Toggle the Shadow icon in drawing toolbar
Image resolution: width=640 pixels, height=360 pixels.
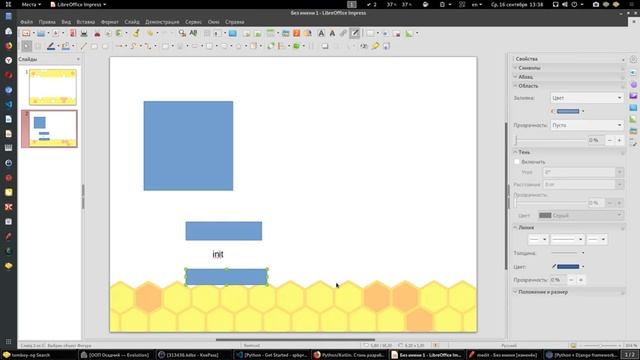(324, 46)
